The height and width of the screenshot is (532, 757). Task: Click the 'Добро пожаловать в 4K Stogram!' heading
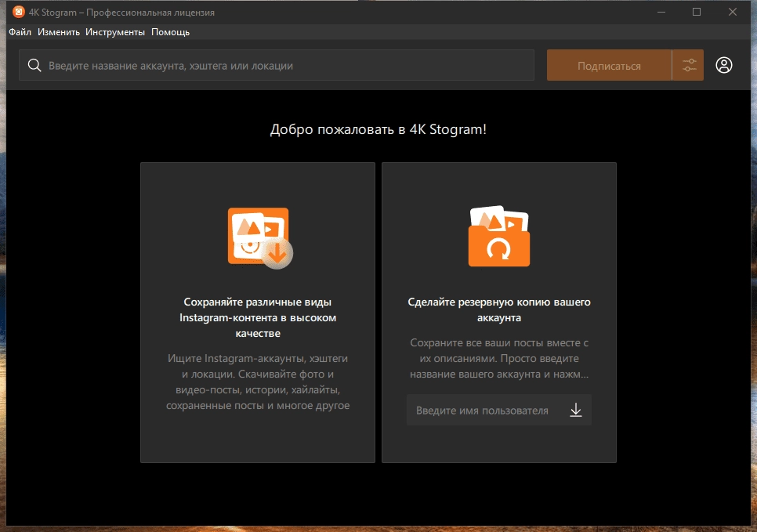(x=378, y=129)
